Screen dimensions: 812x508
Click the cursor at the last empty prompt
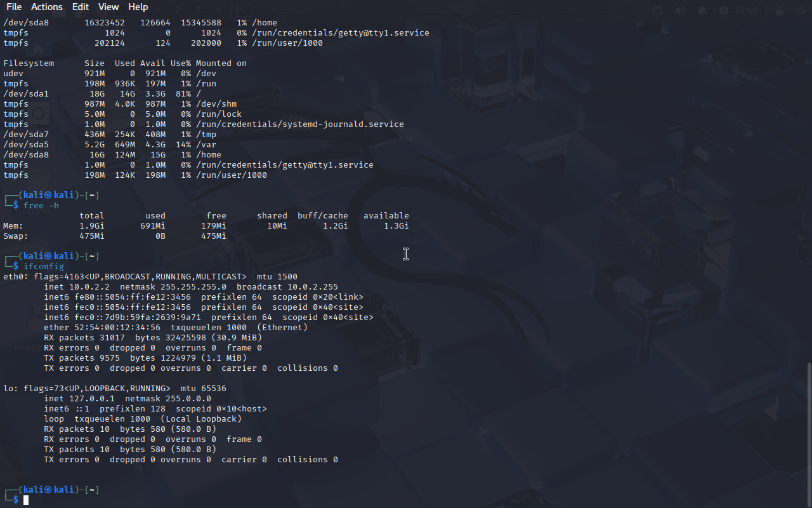(x=26, y=500)
